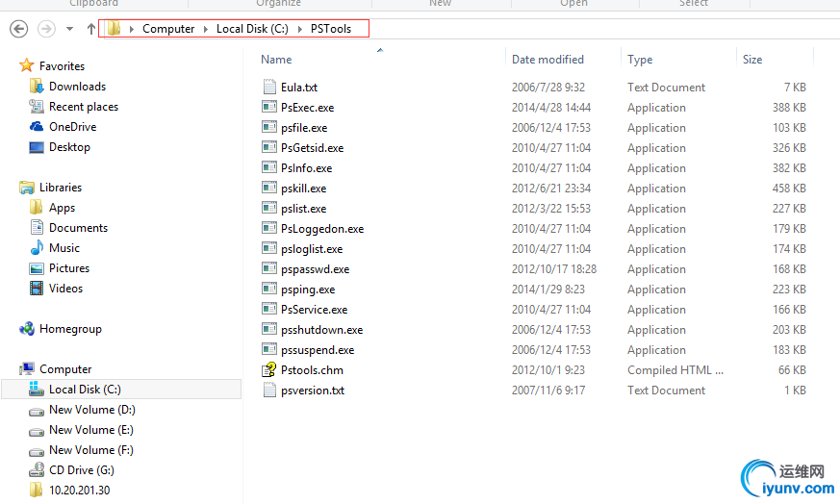Click the Pictures library icon

click(x=37, y=268)
